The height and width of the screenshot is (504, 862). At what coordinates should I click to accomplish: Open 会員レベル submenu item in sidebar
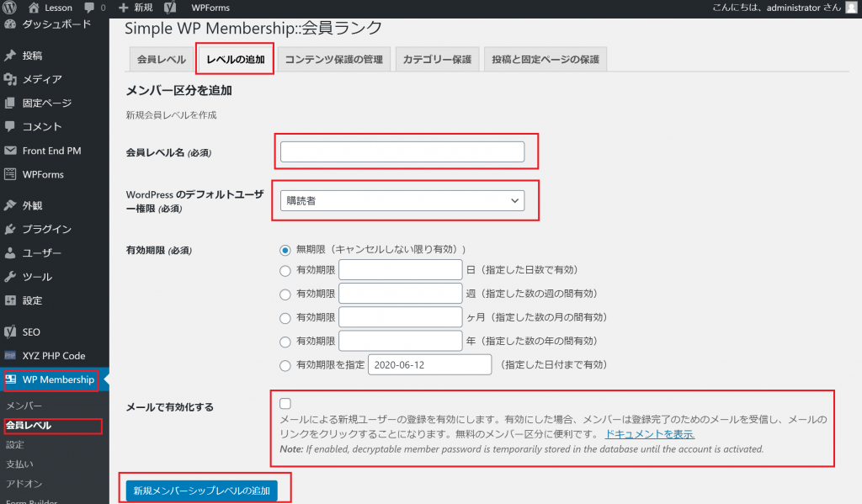[29, 426]
